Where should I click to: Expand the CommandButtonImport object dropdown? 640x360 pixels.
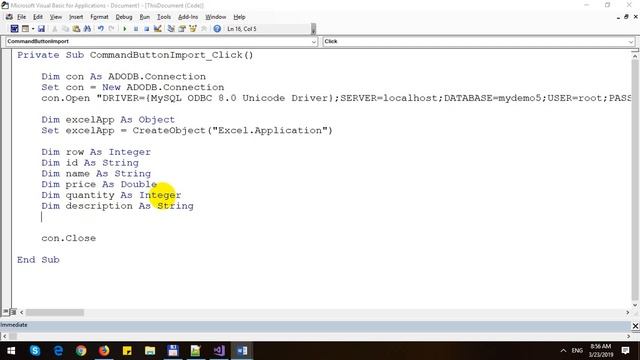point(313,42)
